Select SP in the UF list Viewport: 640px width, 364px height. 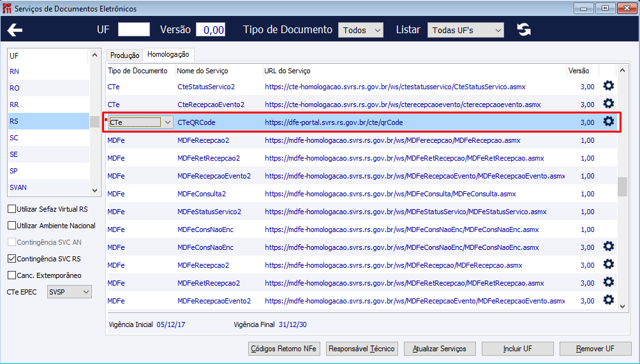[48, 171]
